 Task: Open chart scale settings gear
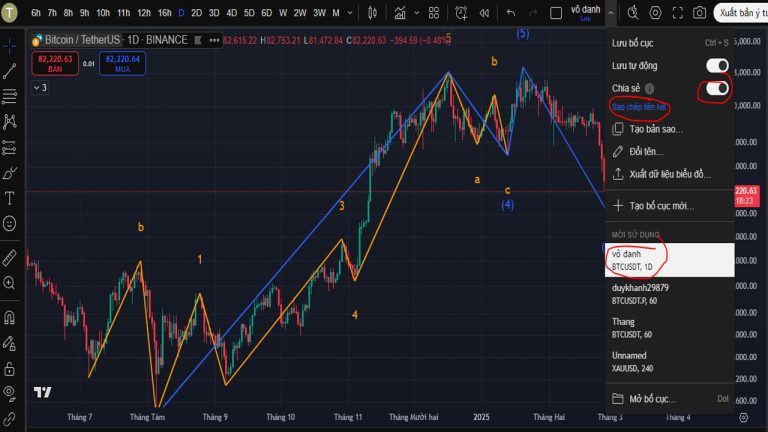coord(744,417)
